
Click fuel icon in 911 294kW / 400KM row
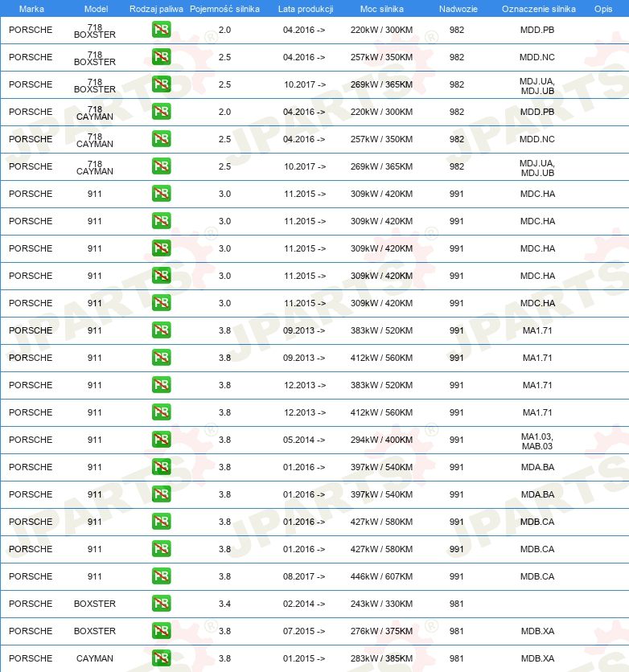(161, 440)
